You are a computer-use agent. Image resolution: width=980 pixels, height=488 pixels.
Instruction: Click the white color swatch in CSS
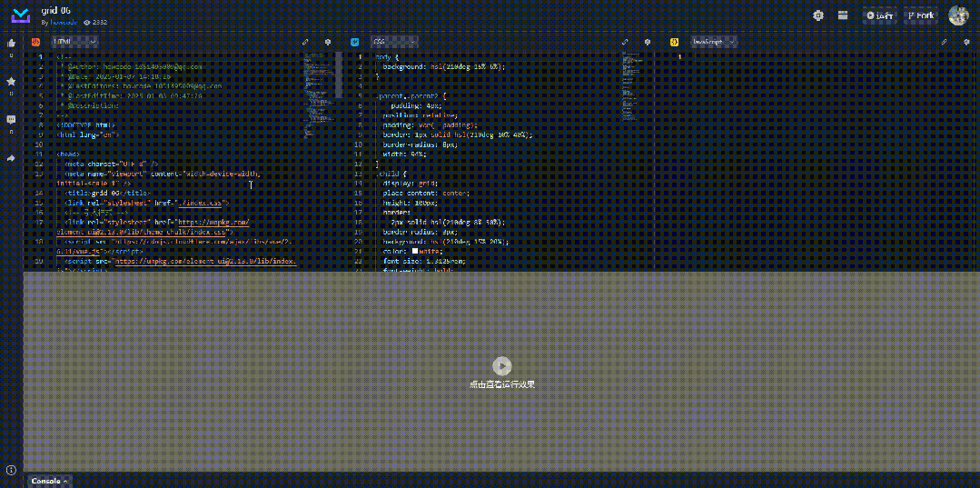pos(414,251)
